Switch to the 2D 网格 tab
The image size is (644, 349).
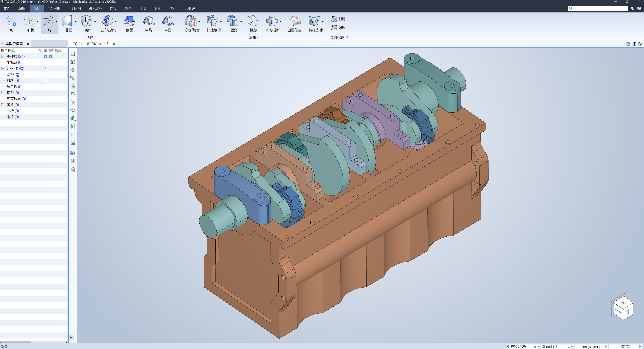pyautogui.click(x=74, y=9)
